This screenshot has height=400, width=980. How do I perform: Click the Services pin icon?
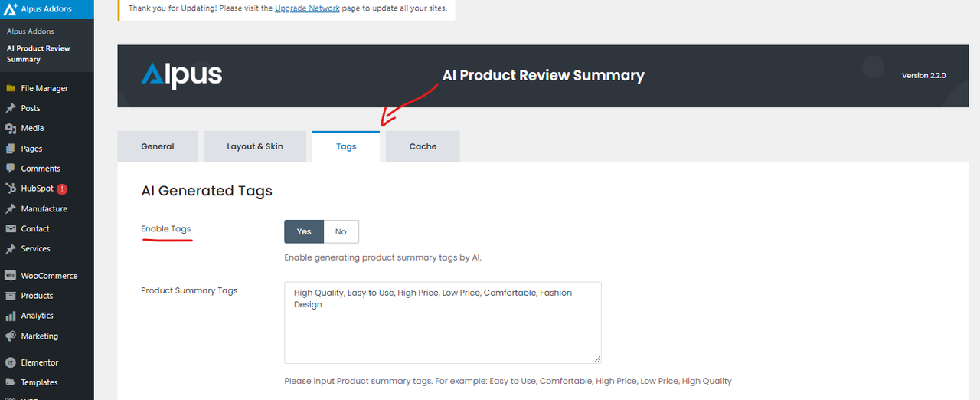[11, 248]
